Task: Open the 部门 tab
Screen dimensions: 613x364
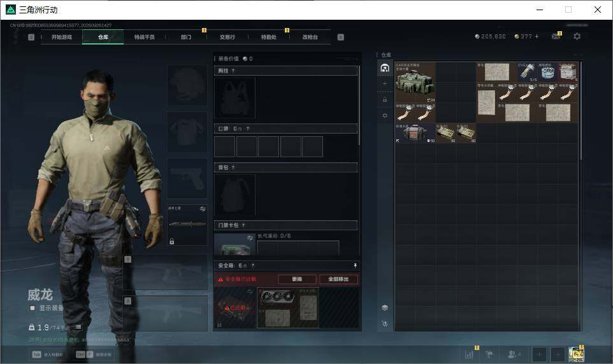Action: (186, 37)
